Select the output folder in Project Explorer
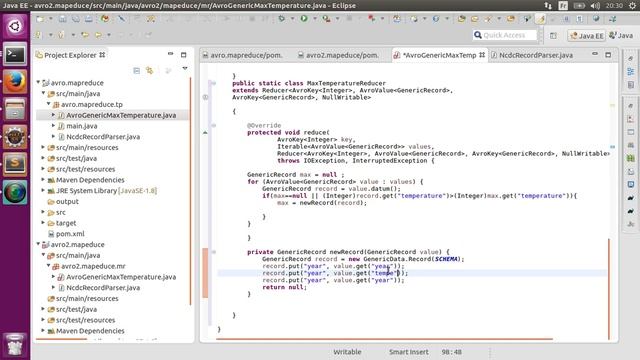Screen dimensions: 640x360 67,201
